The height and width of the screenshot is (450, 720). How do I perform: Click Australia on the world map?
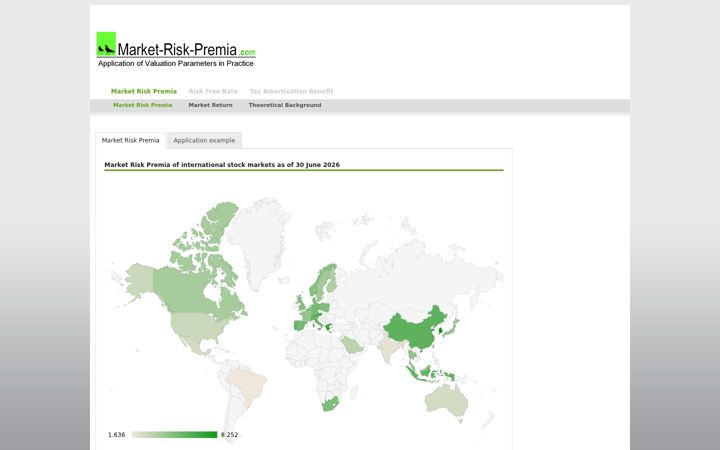point(445,400)
